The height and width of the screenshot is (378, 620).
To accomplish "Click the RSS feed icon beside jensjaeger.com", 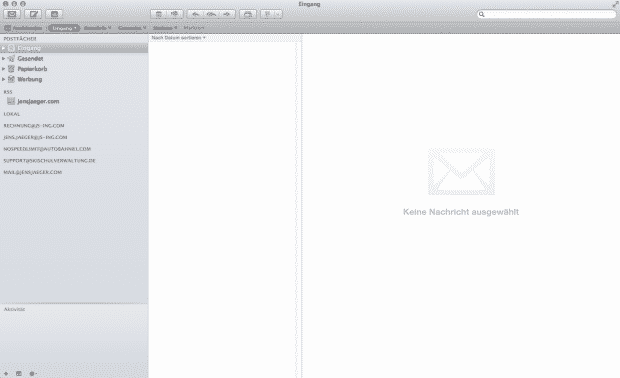I will point(11,101).
